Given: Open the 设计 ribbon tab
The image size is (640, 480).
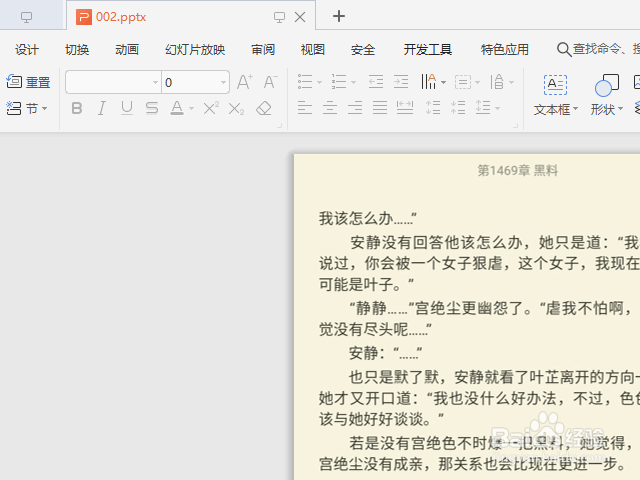Looking at the screenshot, I should click(27, 50).
